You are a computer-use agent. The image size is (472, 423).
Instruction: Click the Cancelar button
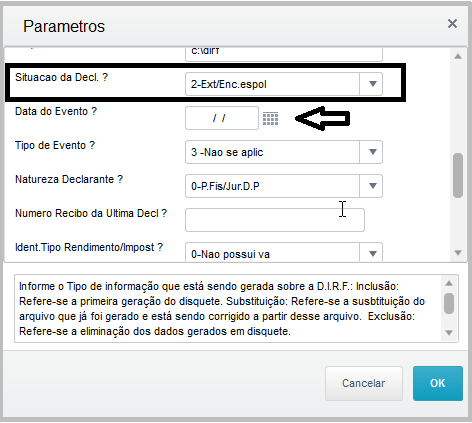coord(364,383)
